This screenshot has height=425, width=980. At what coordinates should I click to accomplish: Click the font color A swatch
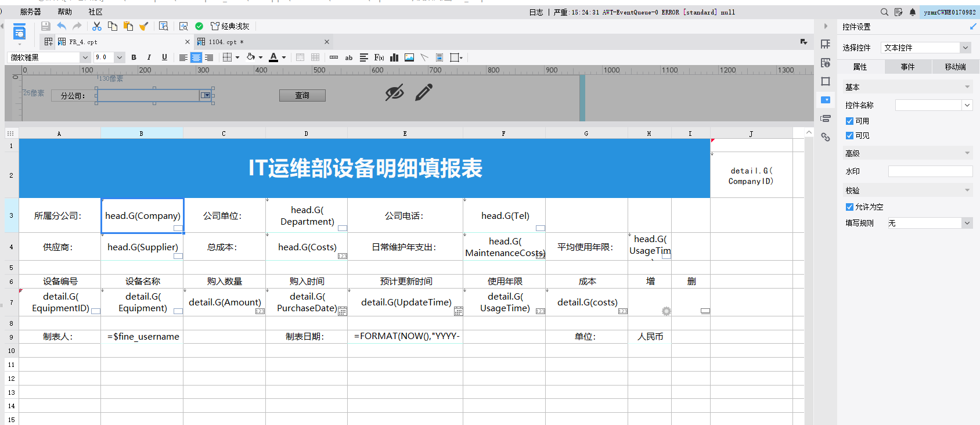click(x=273, y=57)
